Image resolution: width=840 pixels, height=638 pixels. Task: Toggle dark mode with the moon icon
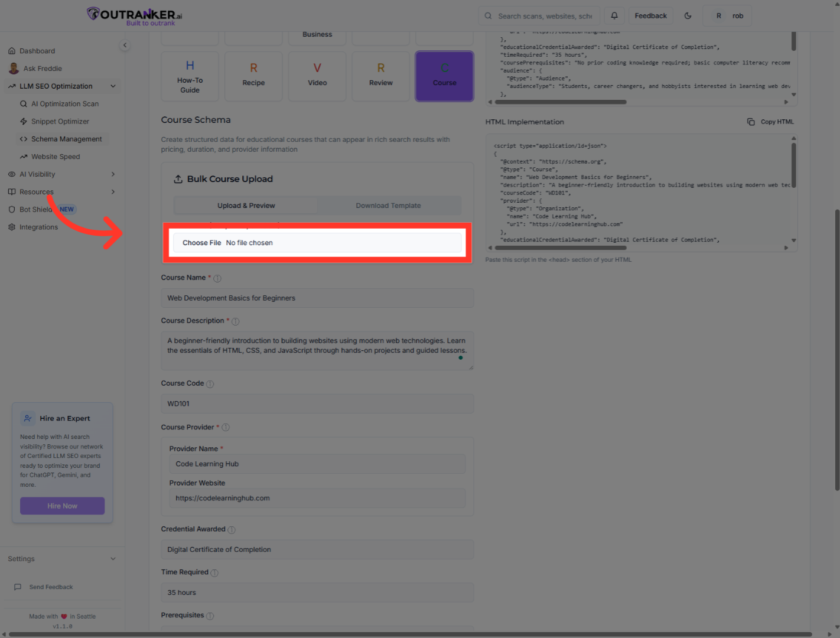688,15
